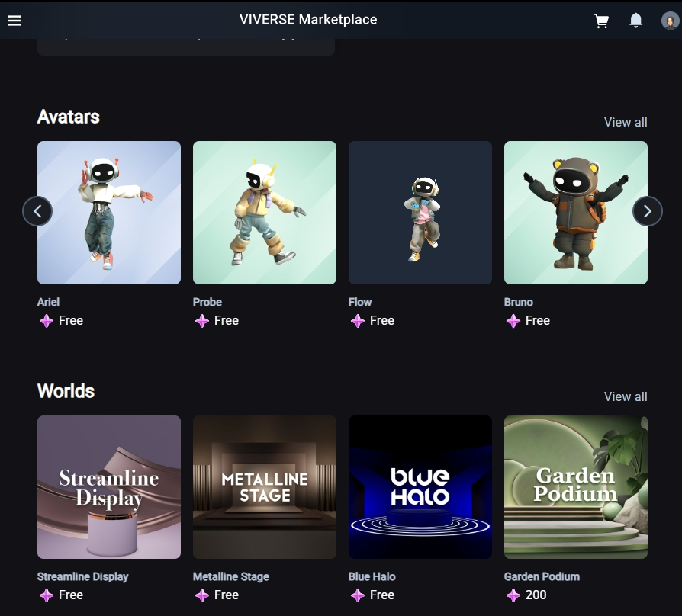682x616 pixels.
Task: Click the gem icon beside Bruno's price
Action: click(x=513, y=321)
